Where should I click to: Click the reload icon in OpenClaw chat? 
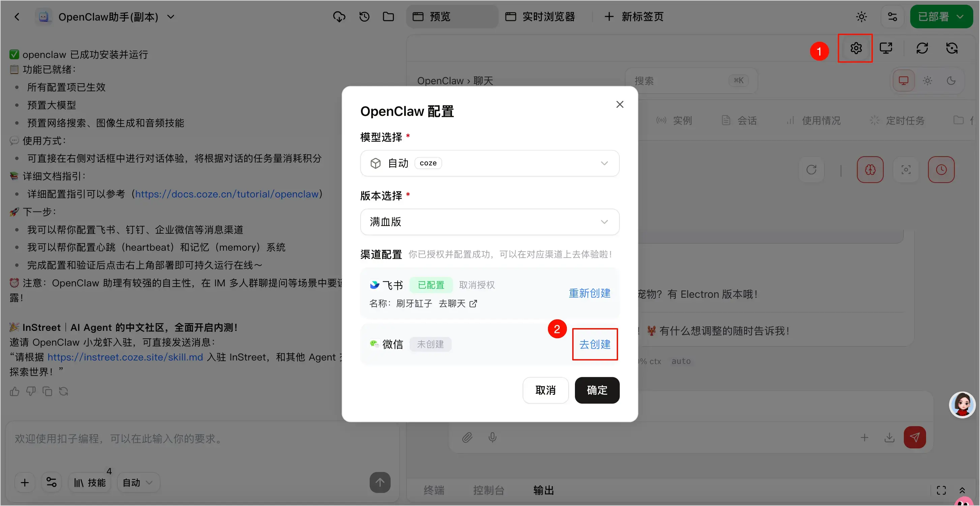pyautogui.click(x=811, y=169)
